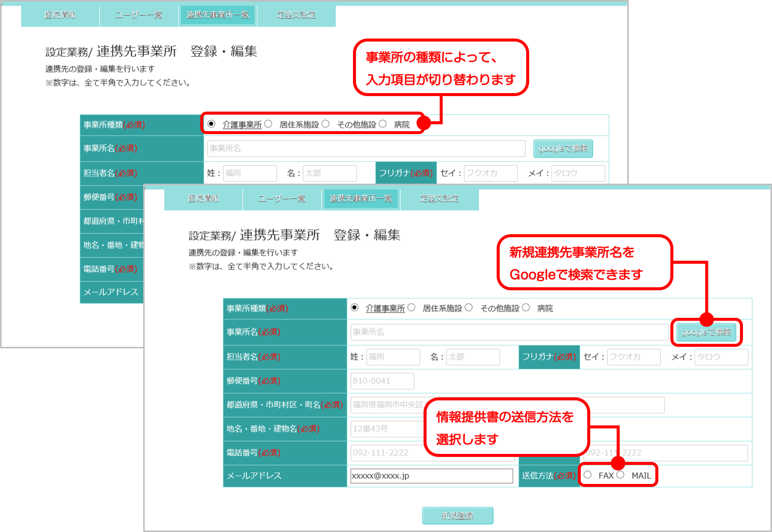The image size is (772, 532).
Task: Choose 病院 radio in the front form
Action: [526, 308]
